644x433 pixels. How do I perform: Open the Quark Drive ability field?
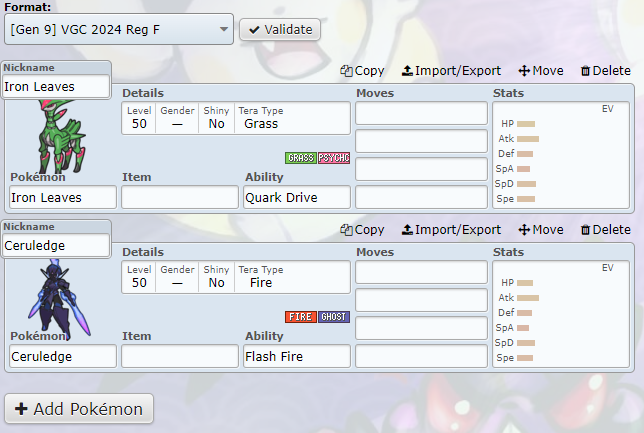pos(297,197)
